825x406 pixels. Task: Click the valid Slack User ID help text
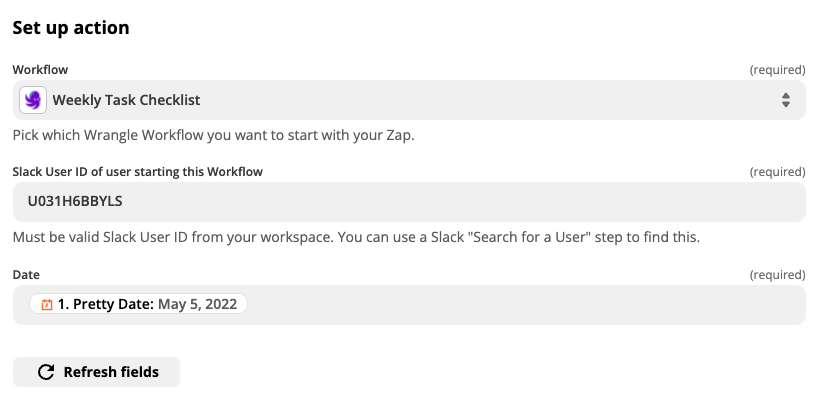click(356, 237)
